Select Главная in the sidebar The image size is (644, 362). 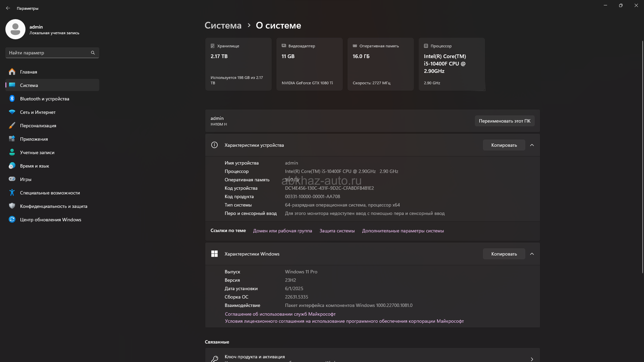click(x=29, y=72)
